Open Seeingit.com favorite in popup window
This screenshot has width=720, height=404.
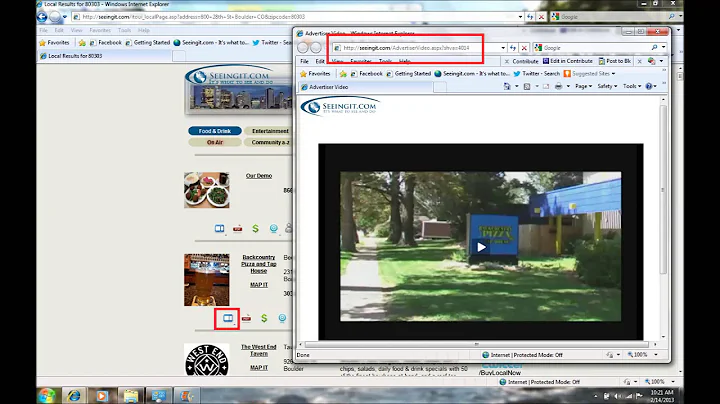[472, 73]
